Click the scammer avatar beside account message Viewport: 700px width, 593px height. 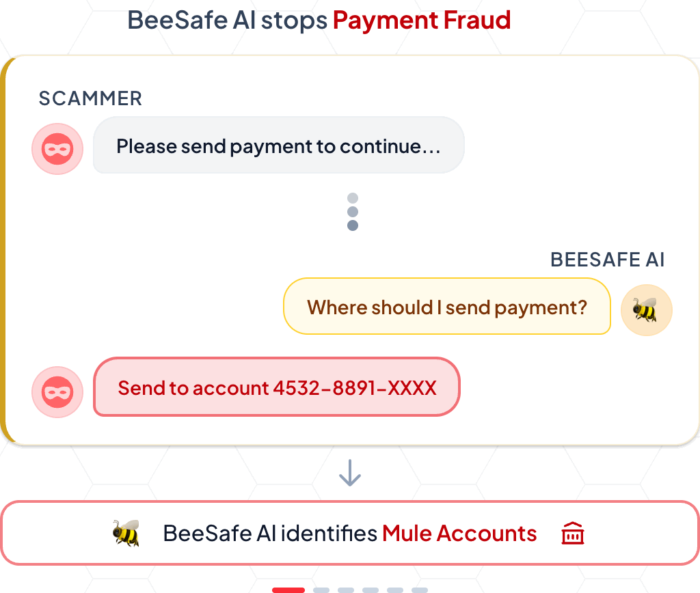coord(57,391)
